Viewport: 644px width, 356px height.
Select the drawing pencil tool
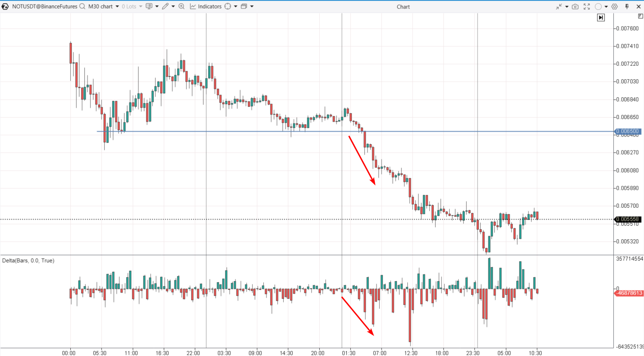pyautogui.click(x=166, y=6)
